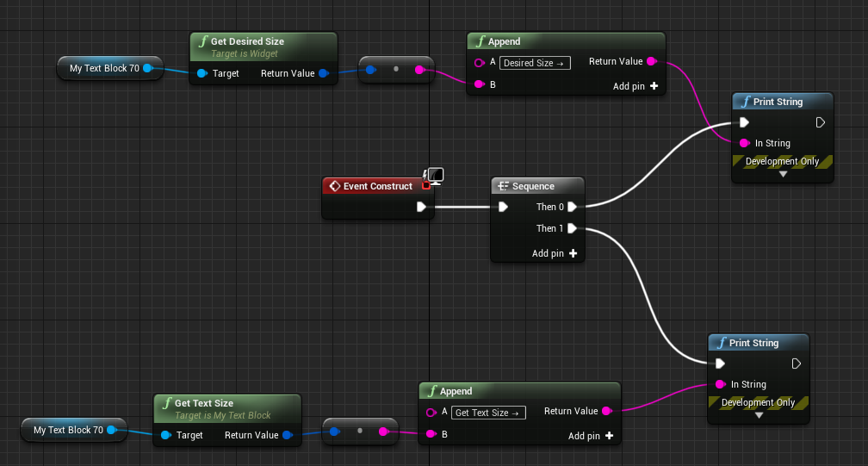
Task: Select the Get Text Size node title
Action: click(204, 403)
